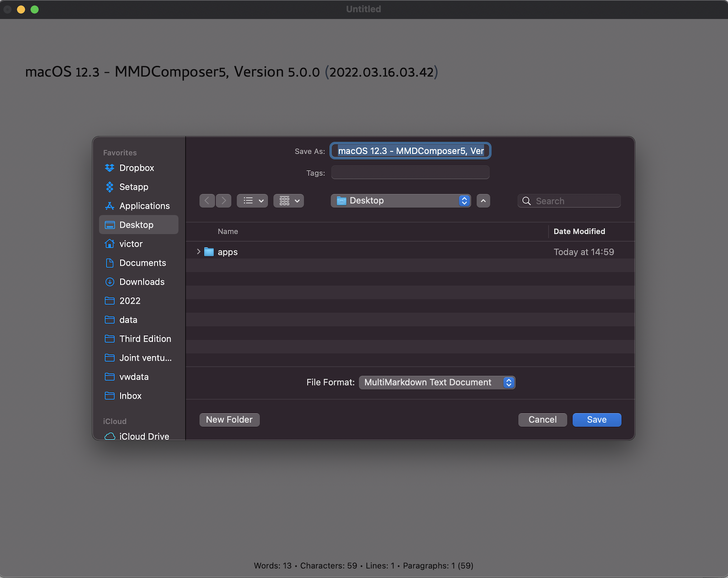Open the list view options dropdown

pos(252,201)
